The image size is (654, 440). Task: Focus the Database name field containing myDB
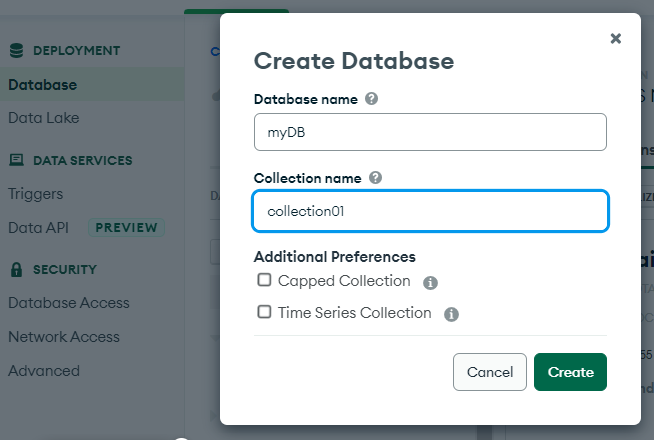[430, 132]
